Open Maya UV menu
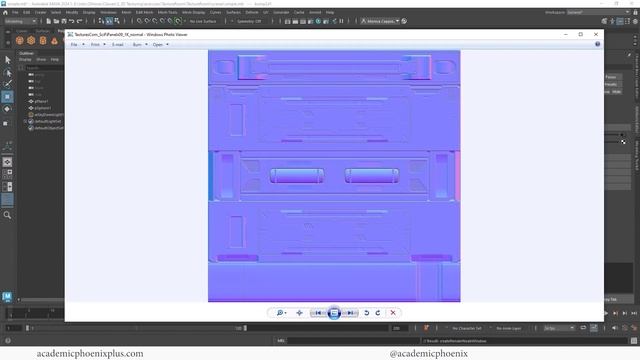 (266, 12)
